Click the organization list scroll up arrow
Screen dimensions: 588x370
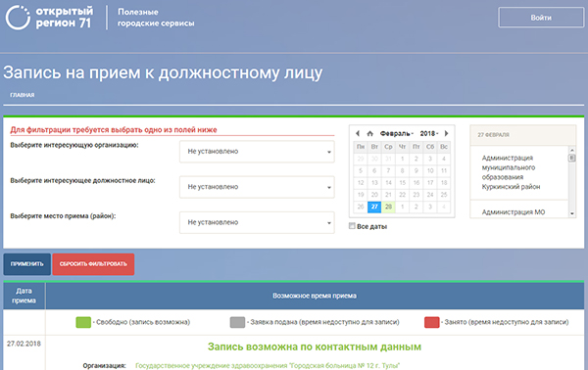(x=572, y=150)
